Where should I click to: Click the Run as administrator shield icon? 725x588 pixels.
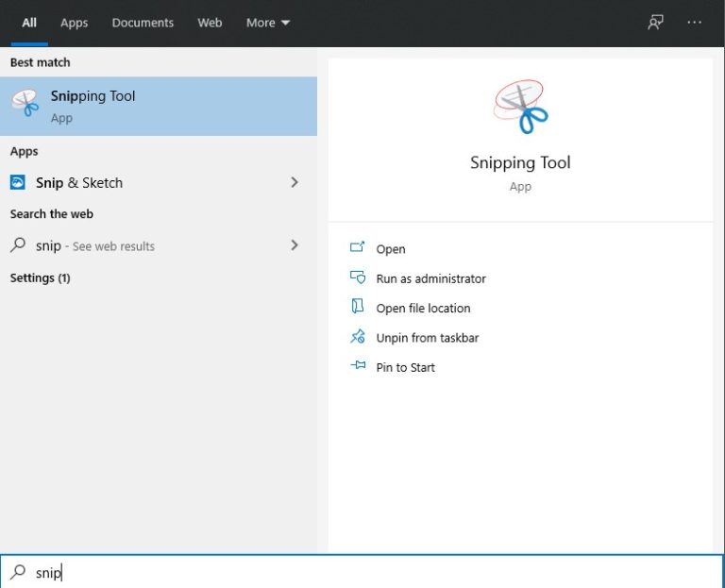(358, 278)
